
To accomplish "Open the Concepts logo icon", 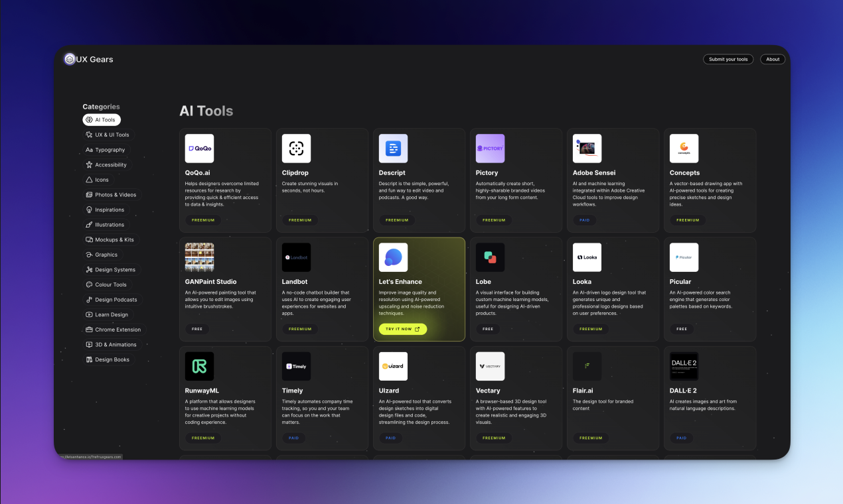I will [684, 149].
